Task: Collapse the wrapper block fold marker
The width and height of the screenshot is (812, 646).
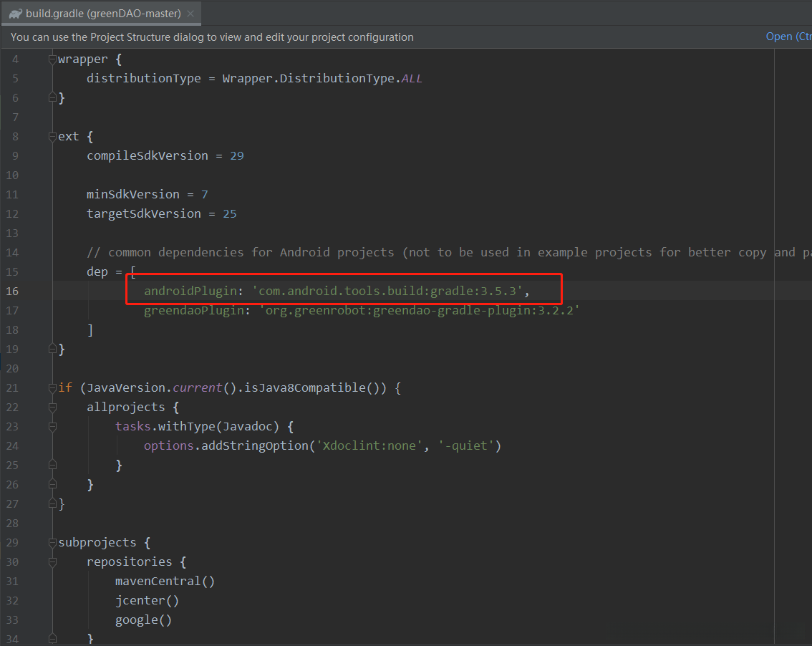Action: (52, 59)
